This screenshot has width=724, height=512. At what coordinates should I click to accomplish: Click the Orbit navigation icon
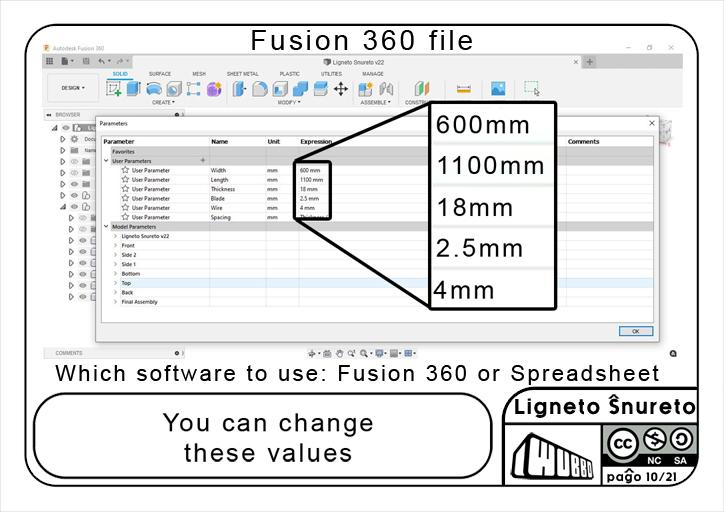click(312, 354)
